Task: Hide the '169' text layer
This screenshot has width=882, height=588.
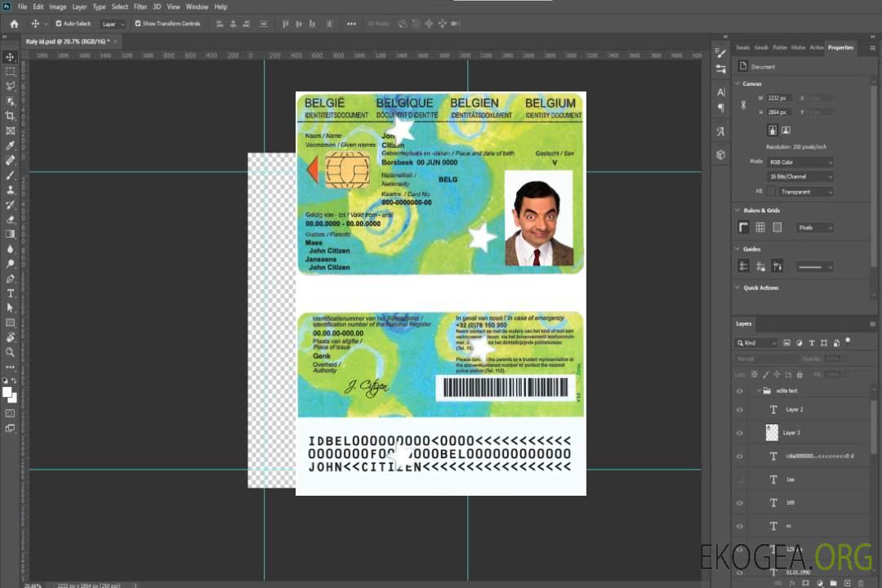Action: (x=740, y=503)
